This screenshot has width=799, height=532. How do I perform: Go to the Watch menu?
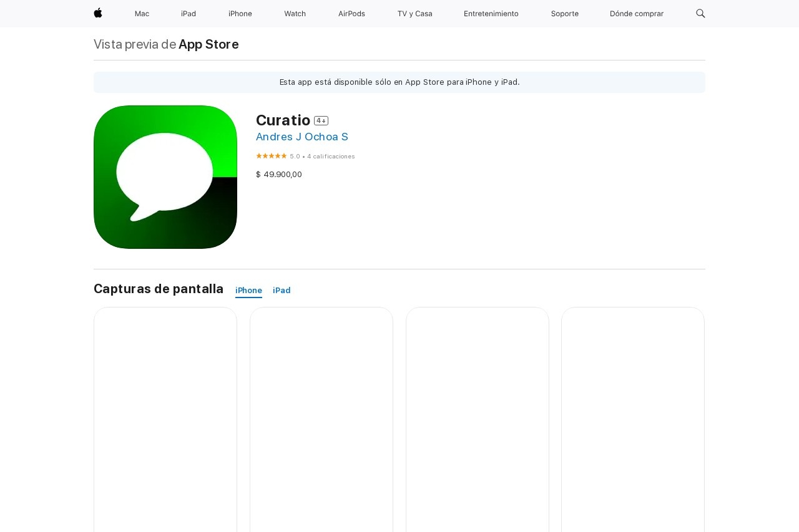[295, 14]
